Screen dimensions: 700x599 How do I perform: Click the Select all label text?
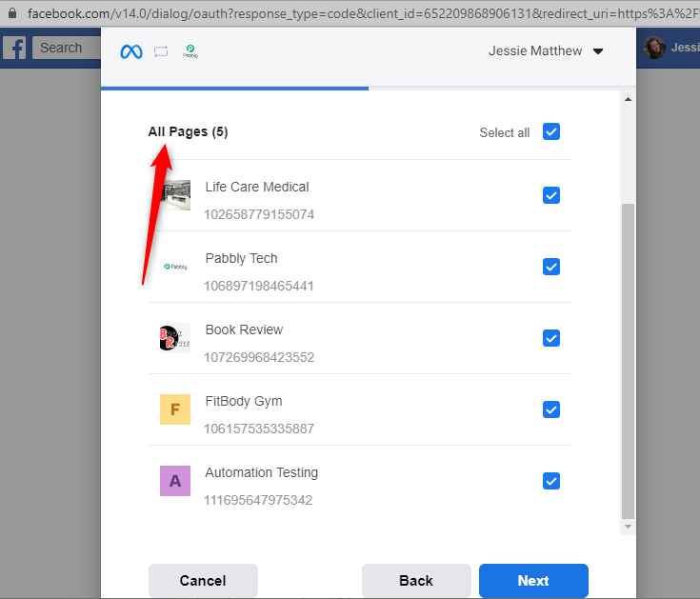click(x=505, y=132)
